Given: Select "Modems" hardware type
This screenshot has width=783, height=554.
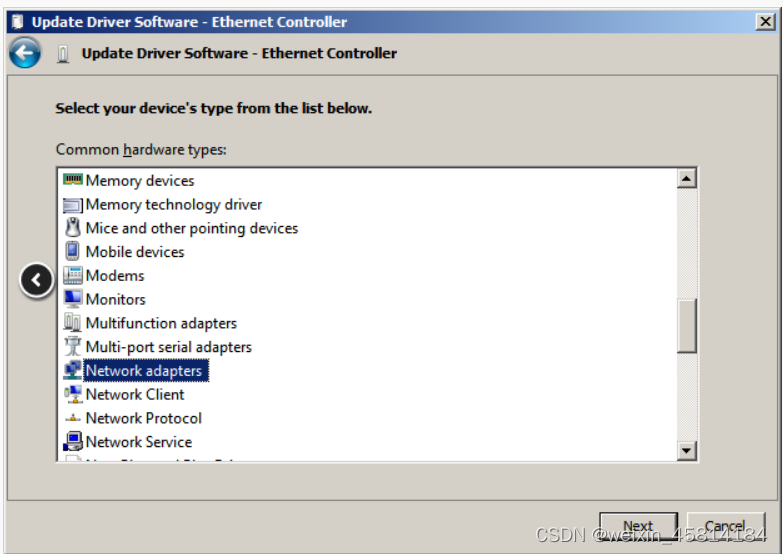Looking at the screenshot, I should [115, 275].
